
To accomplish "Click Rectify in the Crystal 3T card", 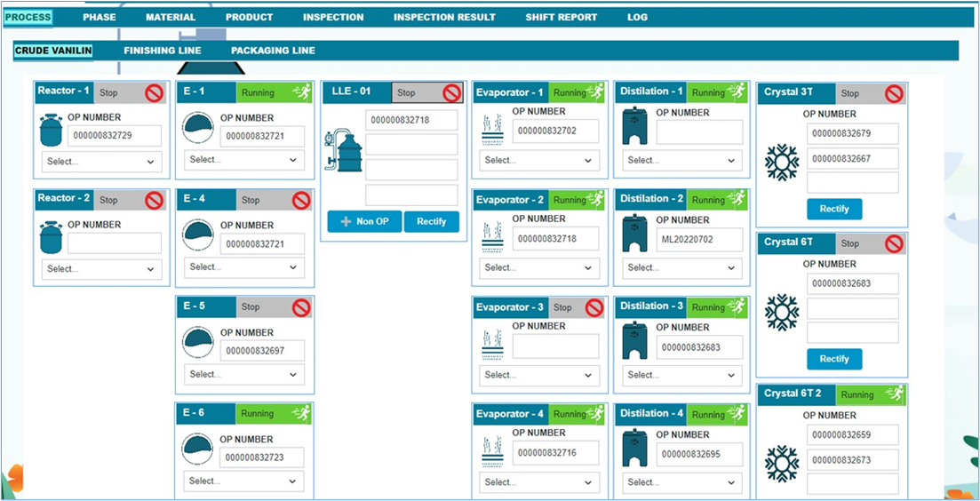I will click(834, 210).
